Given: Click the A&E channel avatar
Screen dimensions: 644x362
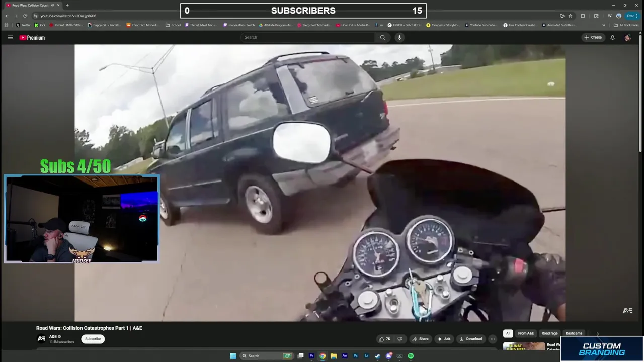Looking at the screenshot, I should tap(41, 339).
